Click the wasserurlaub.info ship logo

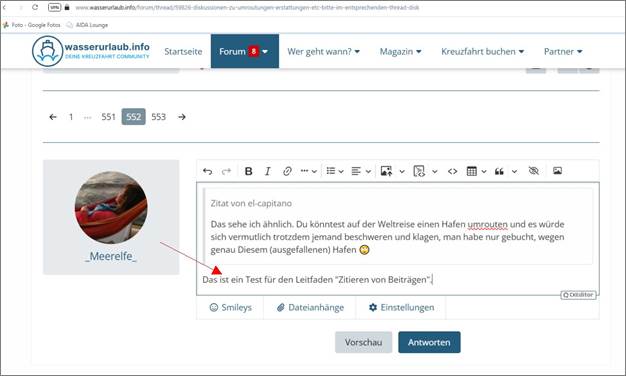48,51
